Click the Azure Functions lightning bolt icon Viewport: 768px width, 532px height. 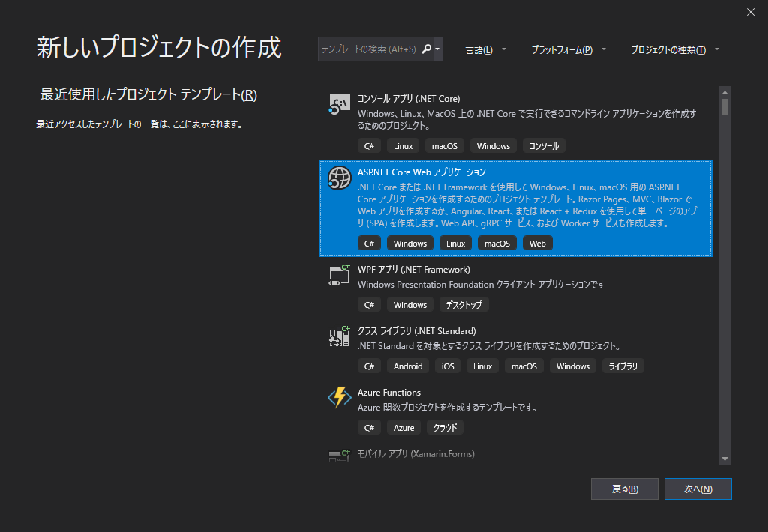339,398
